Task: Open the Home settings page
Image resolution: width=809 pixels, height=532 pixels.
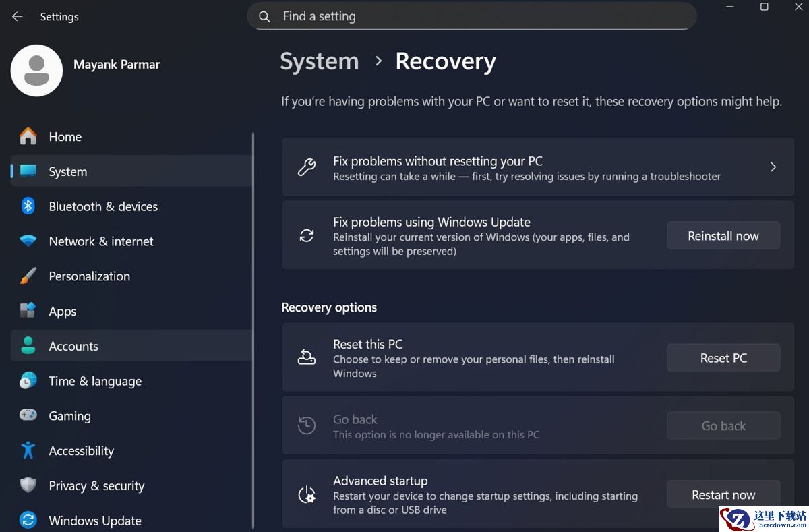Action: click(131, 136)
